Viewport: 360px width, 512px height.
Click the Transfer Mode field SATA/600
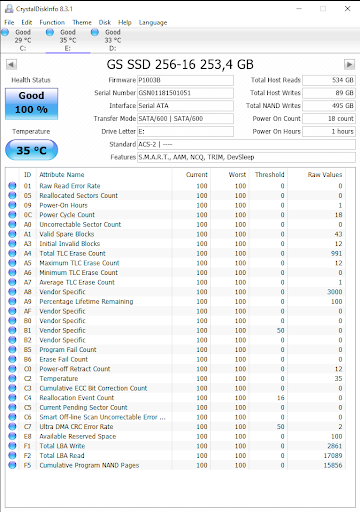[x=185, y=119]
